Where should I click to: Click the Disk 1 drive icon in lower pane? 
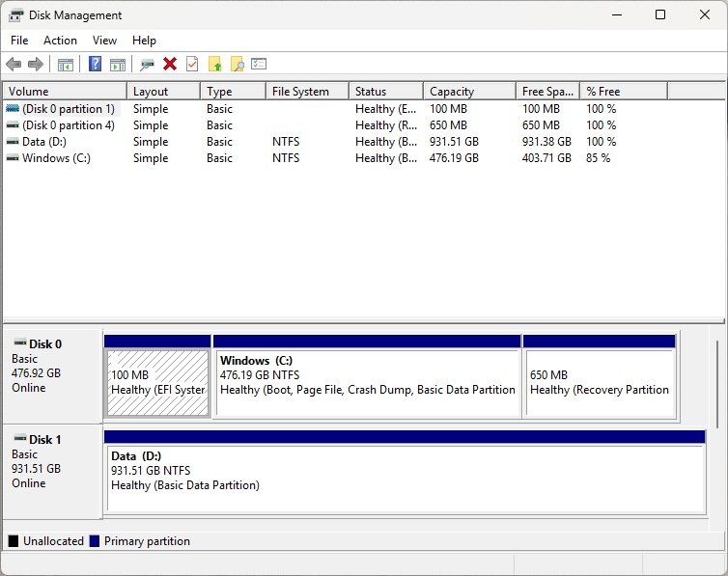pos(20,438)
